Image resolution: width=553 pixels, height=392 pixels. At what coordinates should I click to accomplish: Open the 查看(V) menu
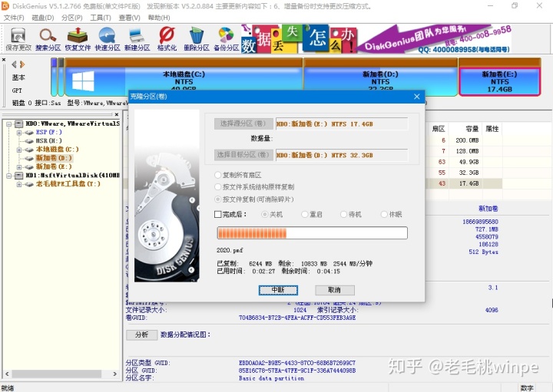(x=129, y=18)
